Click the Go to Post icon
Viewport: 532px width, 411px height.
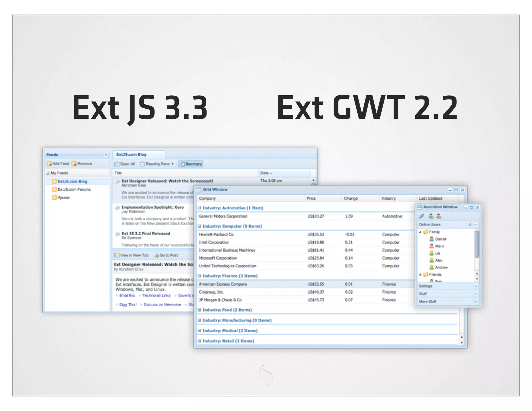tap(157, 255)
